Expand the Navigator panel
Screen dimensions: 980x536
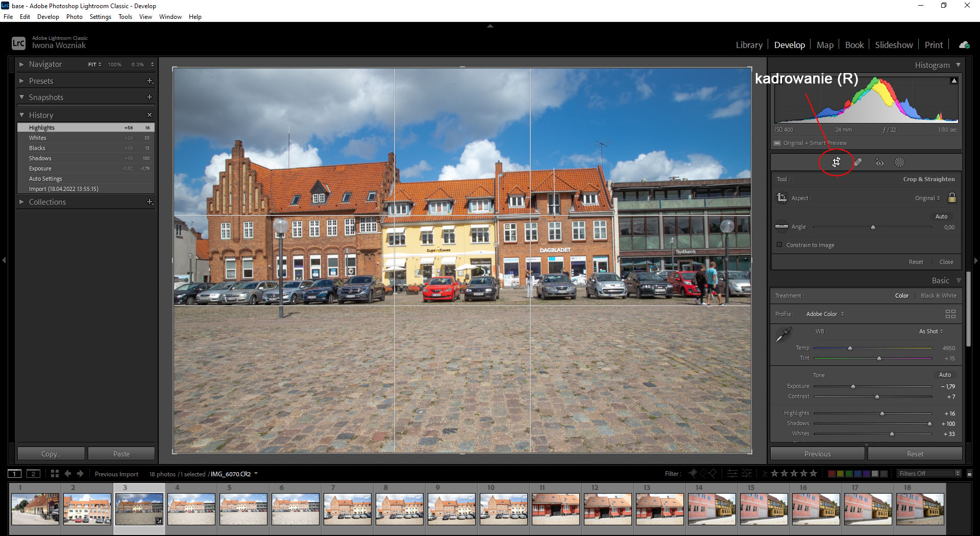(x=21, y=64)
